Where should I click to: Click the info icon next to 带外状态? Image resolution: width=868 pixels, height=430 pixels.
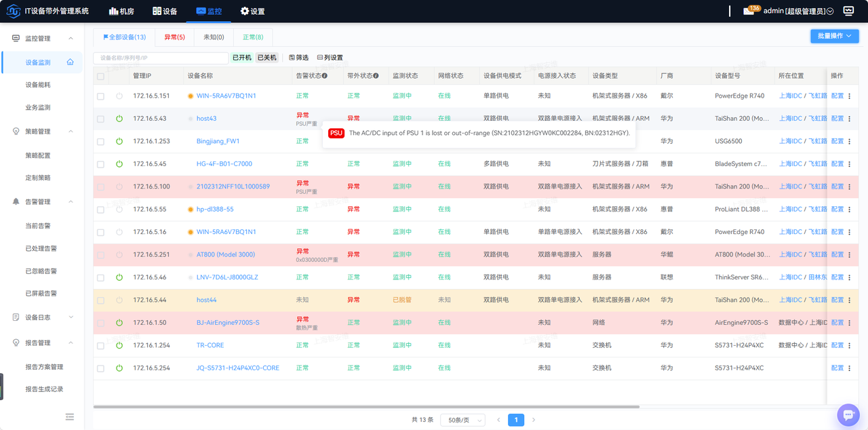click(x=376, y=76)
